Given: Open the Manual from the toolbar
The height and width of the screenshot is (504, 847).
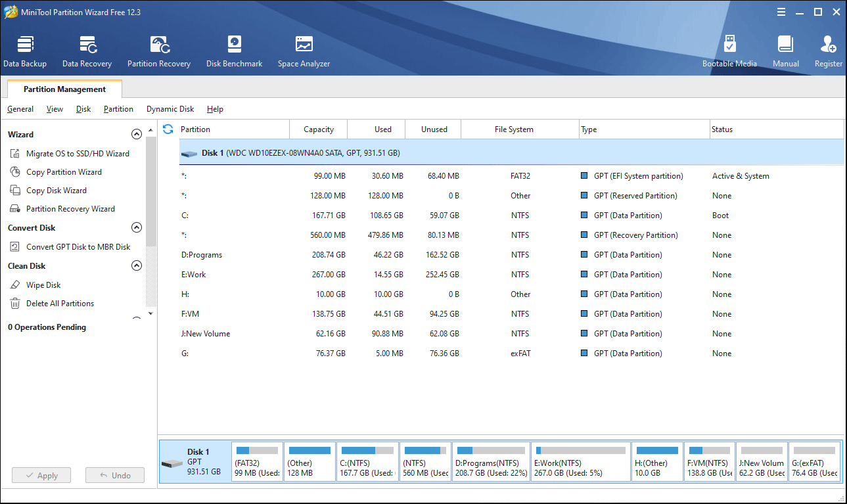Looking at the screenshot, I should click(x=785, y=52).
